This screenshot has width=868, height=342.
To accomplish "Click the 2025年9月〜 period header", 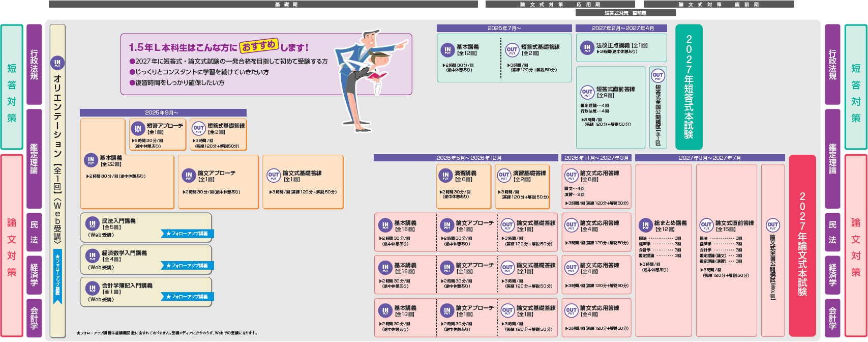I will tap(163, 112).
